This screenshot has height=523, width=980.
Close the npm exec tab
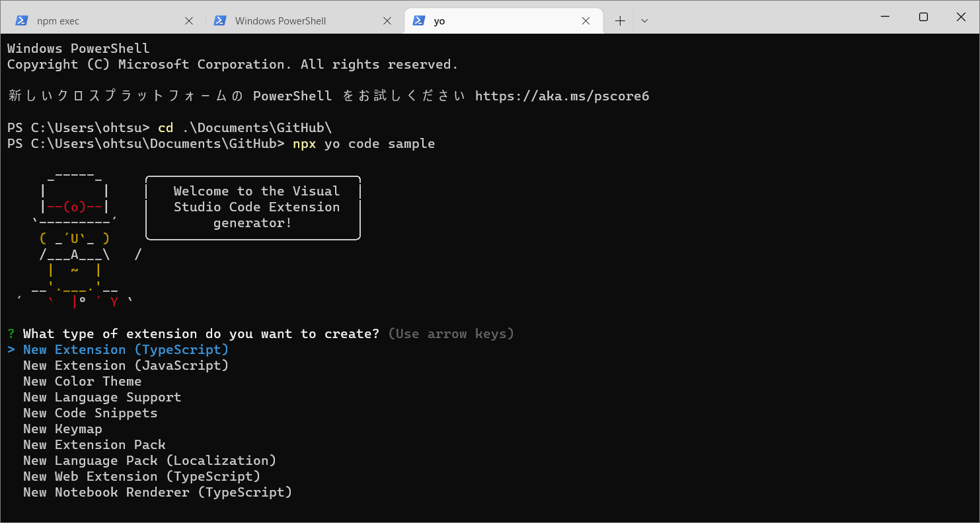pyautogui.click(x=189, y=20)
